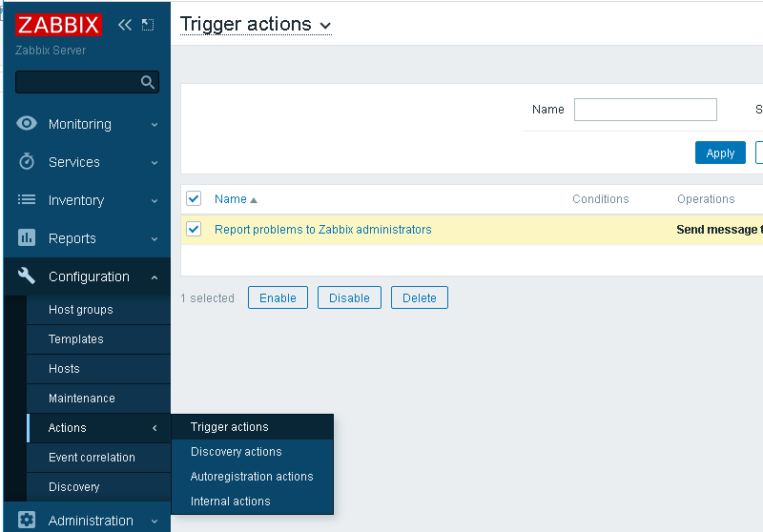Click the Configuration menu label
Viewport: 763px width, 532px height.
[x=89, y=276]
